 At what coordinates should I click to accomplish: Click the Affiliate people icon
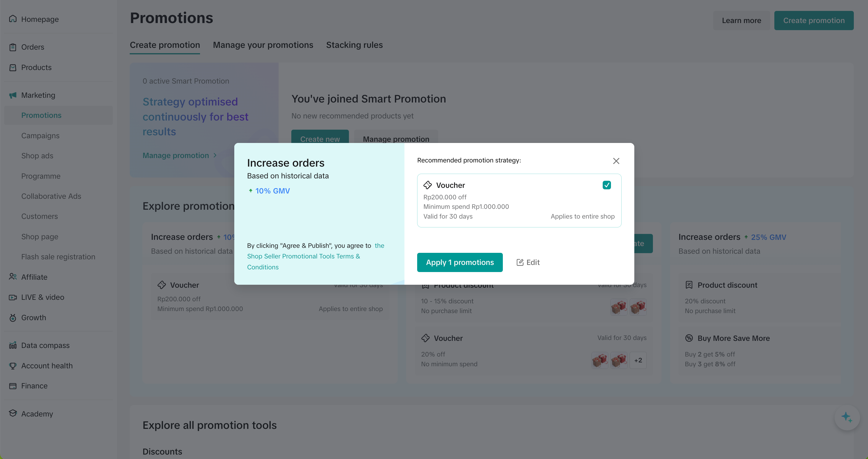point(13,277)
